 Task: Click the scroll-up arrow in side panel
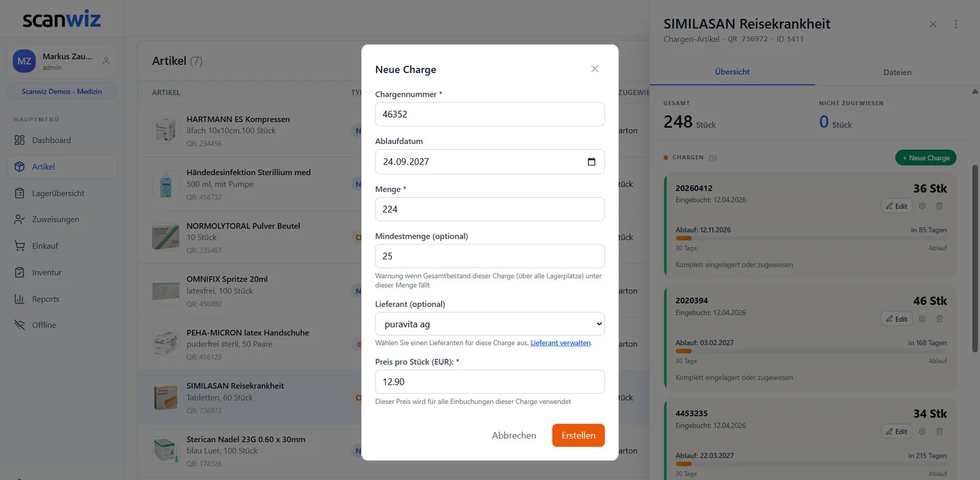coord(975,92)
